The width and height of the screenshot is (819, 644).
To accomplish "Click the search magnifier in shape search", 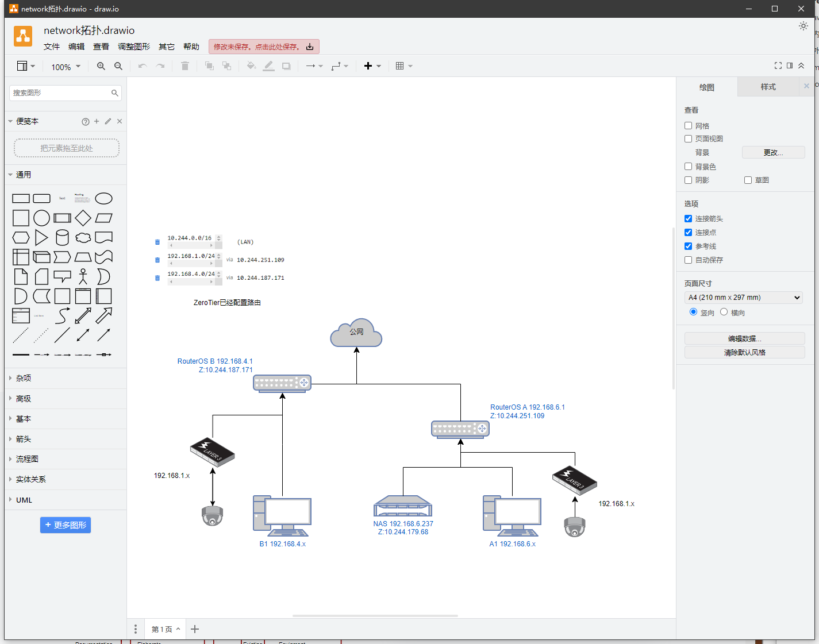I will pyautogui.click(x=115, y=93).
